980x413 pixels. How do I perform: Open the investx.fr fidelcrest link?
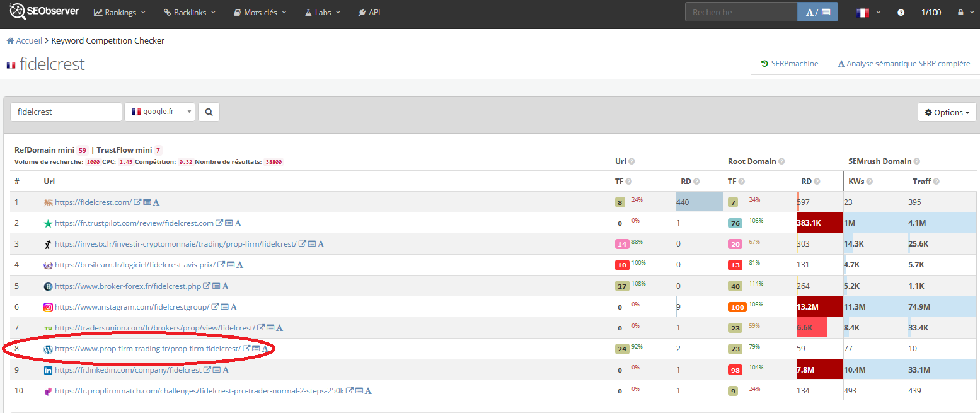coord(175,244)
